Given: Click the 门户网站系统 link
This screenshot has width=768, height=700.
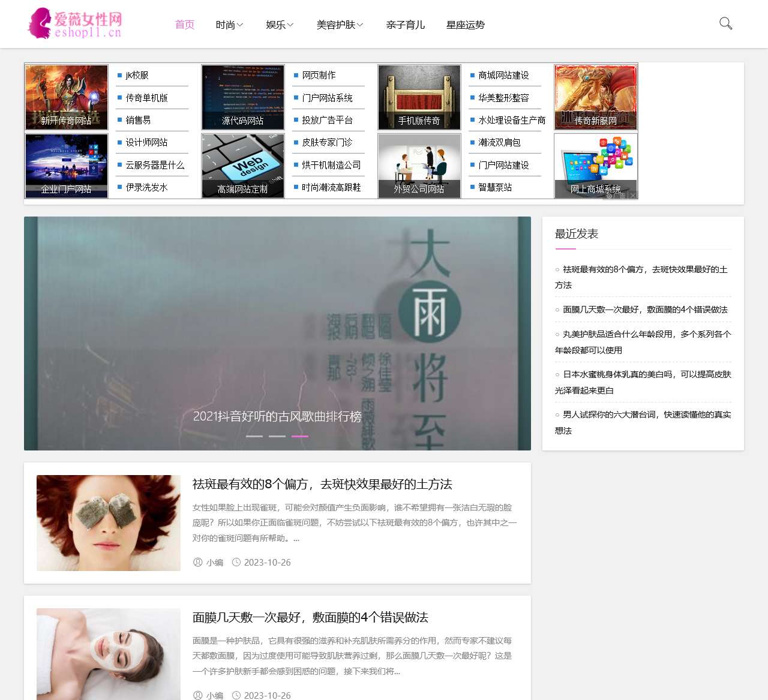Looking at the screenshot, I should point(327,98).
